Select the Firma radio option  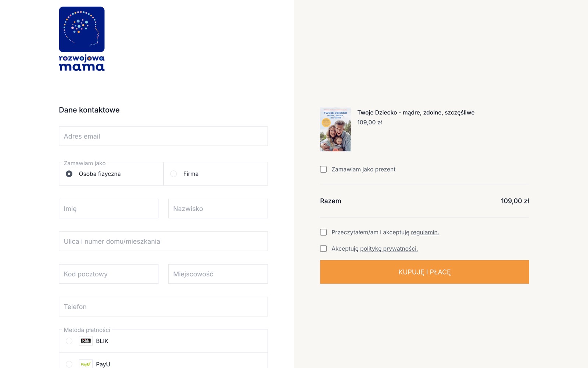[x=173, y=174]
